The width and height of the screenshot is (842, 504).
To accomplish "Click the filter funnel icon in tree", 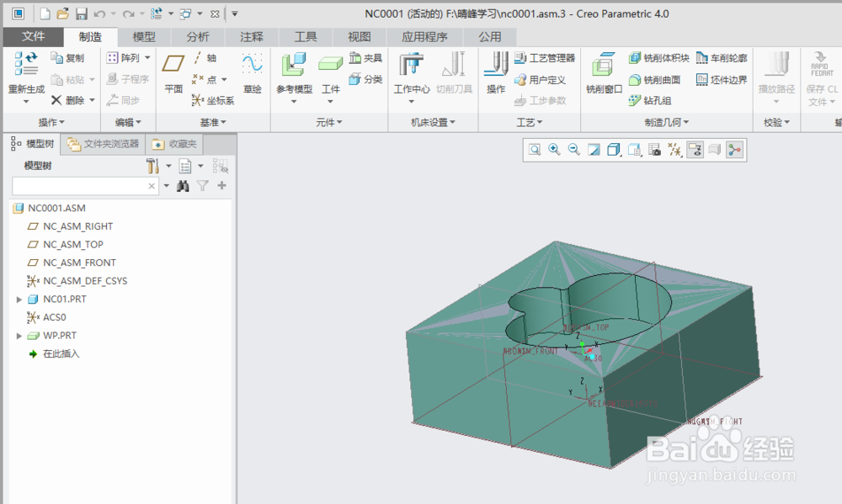I will (202, 186).
